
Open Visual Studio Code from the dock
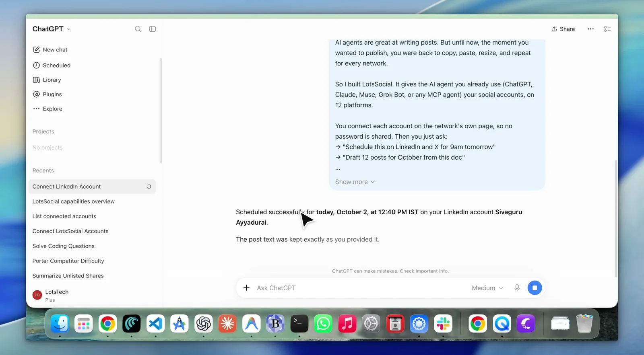click(155, 324)
